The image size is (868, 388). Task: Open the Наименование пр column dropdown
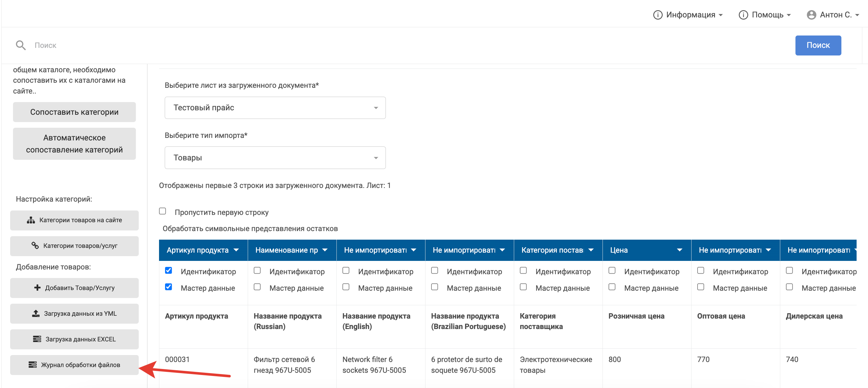(x=292, y=250)
